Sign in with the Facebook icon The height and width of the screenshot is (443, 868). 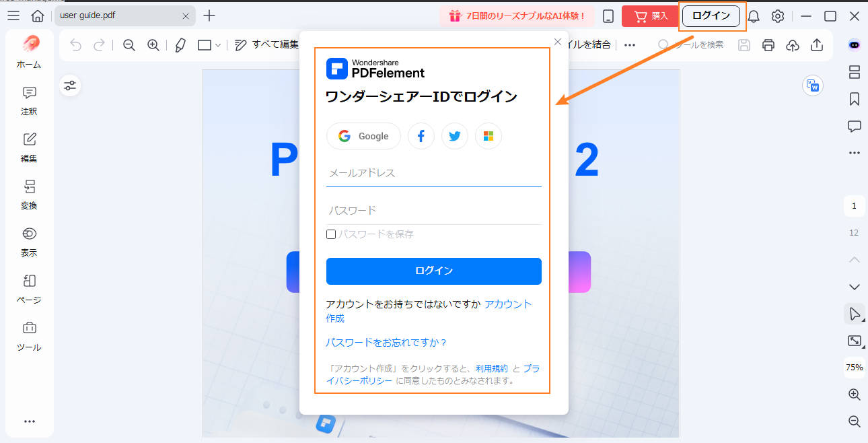(421, 135)
